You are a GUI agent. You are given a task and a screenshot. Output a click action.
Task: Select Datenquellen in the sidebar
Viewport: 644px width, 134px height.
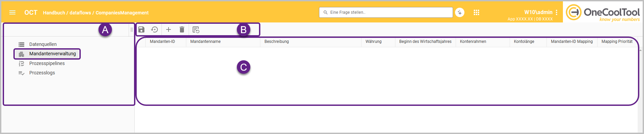tap(43, 44)
